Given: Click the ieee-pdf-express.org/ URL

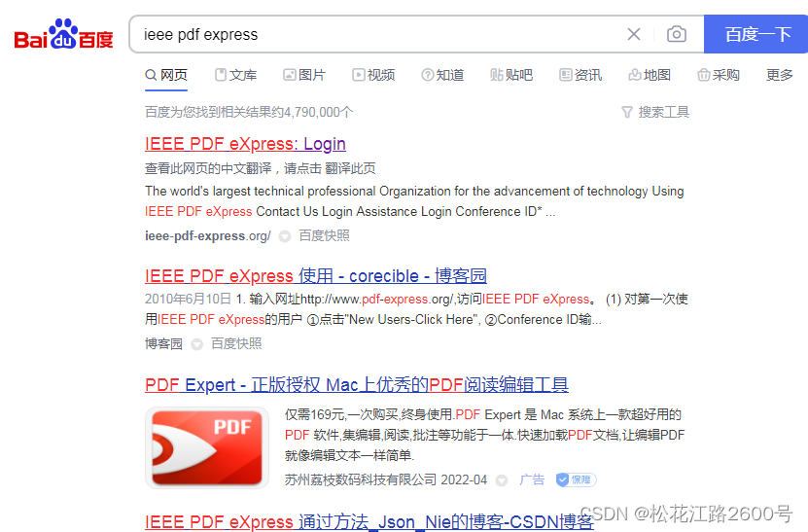Looking at the screenshot, I should [208, 236].
